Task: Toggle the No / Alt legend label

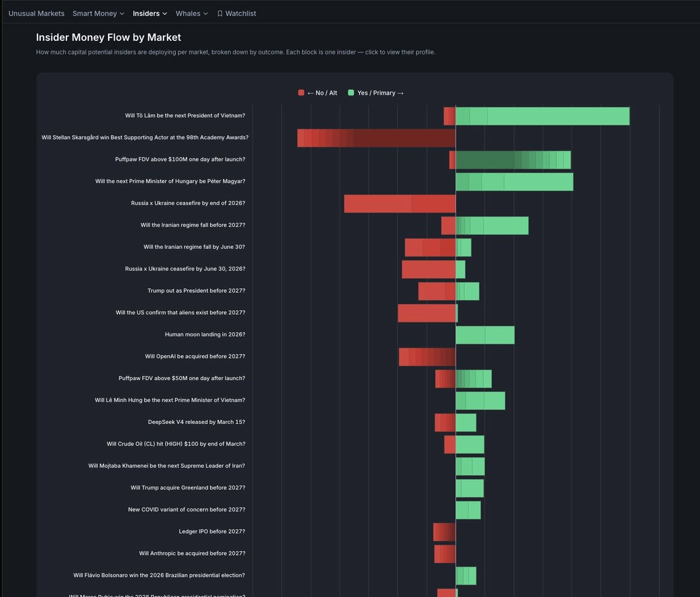Action: coord(322,93)
